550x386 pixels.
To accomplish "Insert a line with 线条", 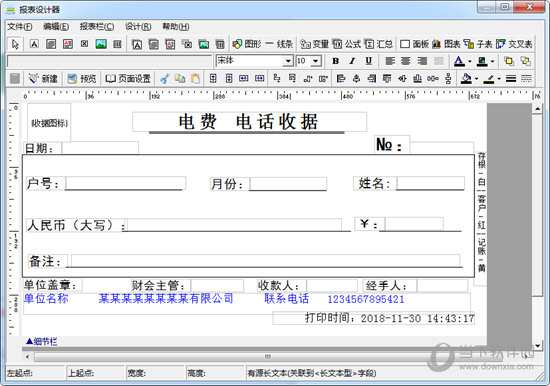I will pos(279,44).
